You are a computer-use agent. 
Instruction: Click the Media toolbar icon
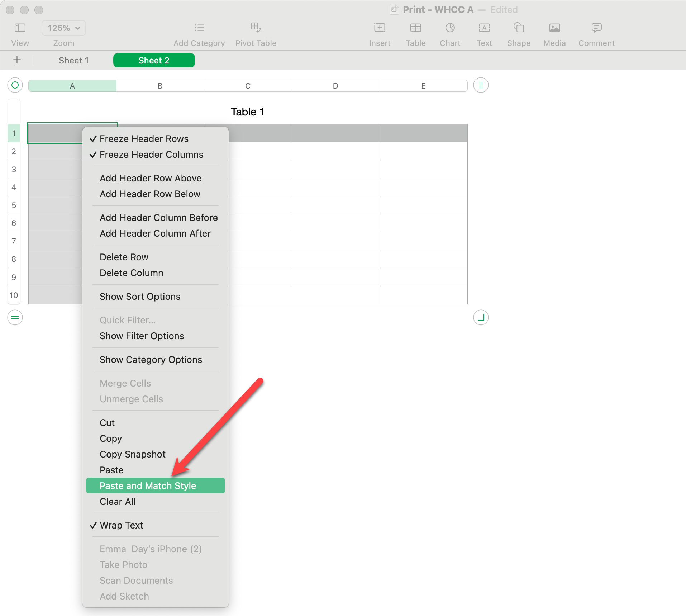tap(554, 28)
